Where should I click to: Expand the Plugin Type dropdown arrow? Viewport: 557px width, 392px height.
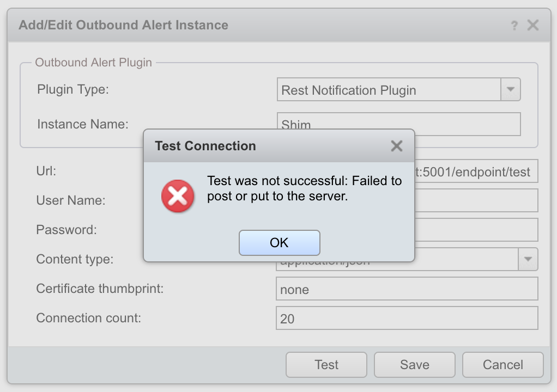511,90
